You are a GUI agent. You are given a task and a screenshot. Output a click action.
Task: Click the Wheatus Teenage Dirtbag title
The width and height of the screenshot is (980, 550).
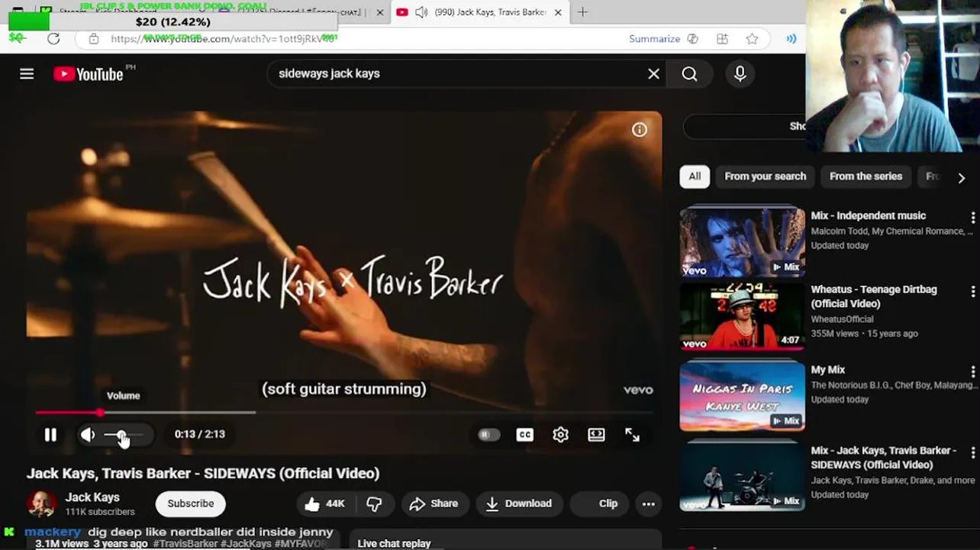874,296
